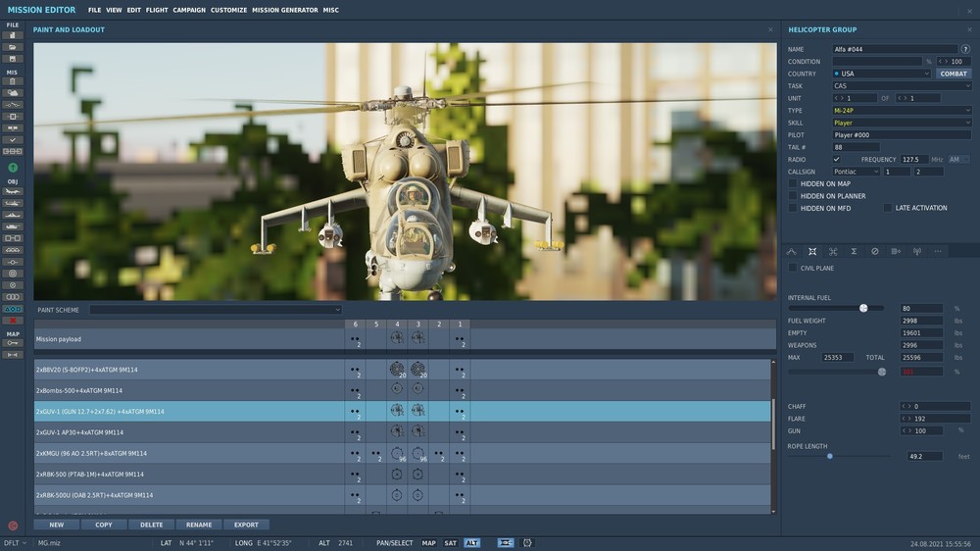Expand the TYPE dropdown showing Mi-24P
The image size is (980, 551).
902,111
